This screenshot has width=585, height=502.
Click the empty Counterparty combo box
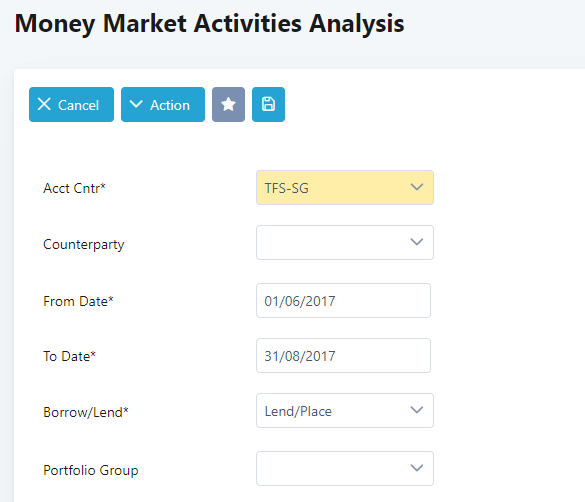(x=345, y=242)
